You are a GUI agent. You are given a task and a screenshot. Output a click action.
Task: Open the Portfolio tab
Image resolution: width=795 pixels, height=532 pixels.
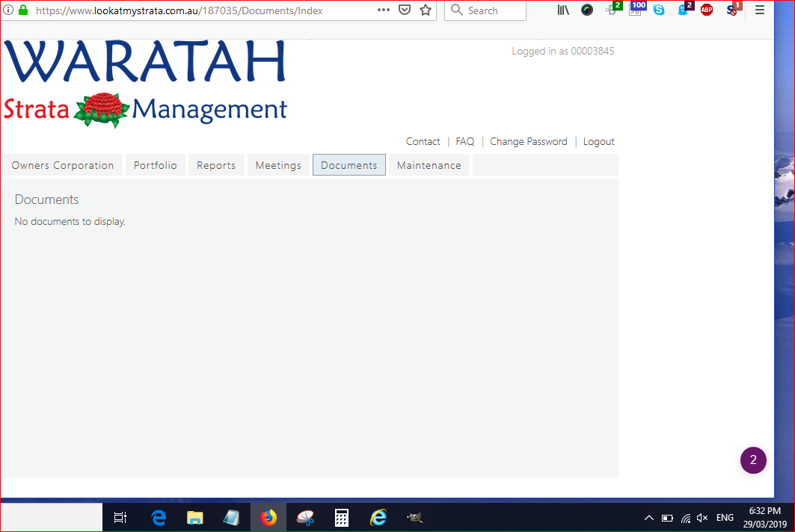click(x=155, y=165)
